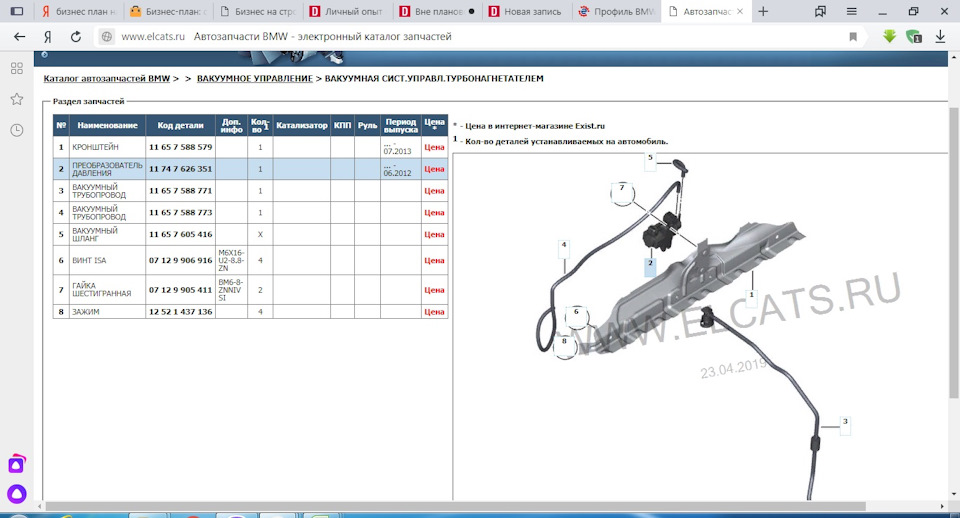
Task: Switch to the Личный опыт tab
Action: click(x=348, y=11)
